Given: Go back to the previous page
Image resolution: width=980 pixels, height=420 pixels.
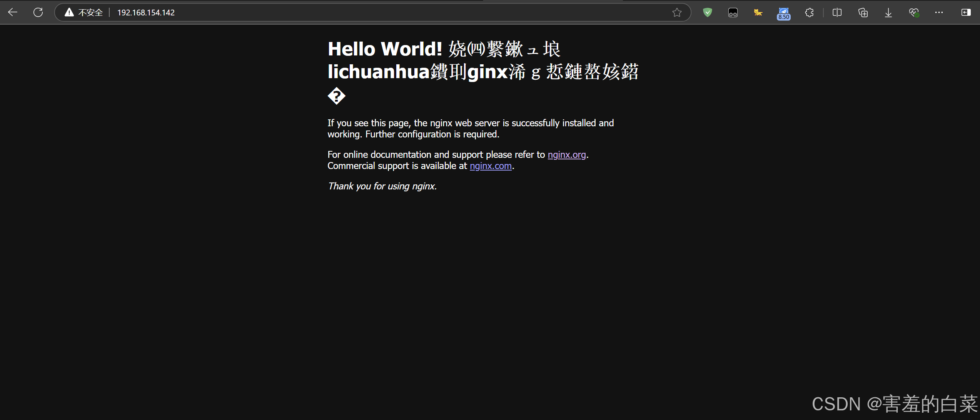Looking at the screenshot, I should [x=13, y=12].
